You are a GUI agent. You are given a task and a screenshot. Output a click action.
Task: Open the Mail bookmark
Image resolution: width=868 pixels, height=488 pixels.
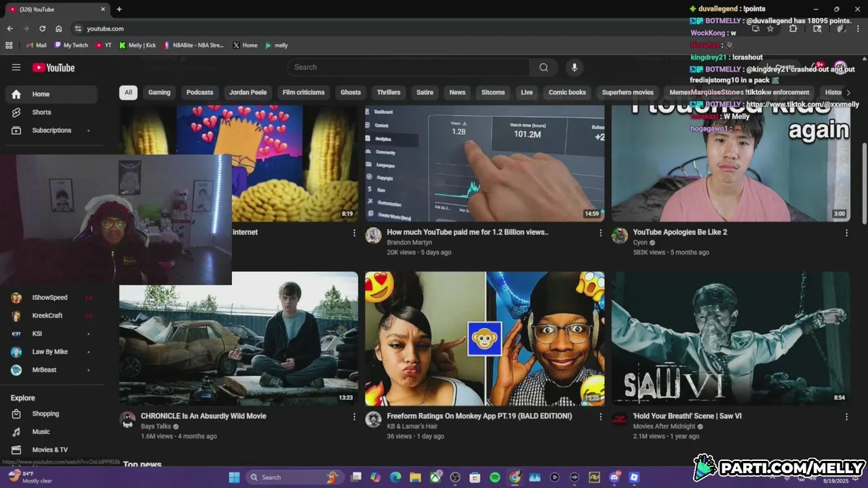tap(37, 45)
